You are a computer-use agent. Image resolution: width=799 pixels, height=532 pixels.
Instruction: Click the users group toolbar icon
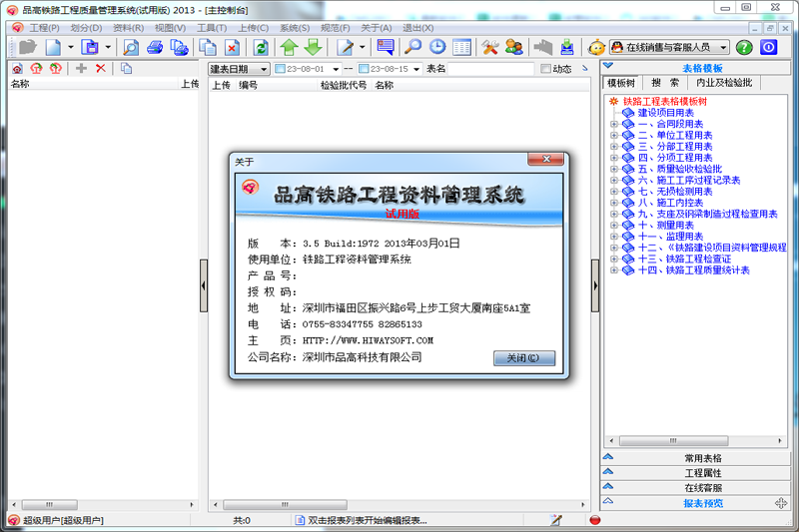pos(513,47)
